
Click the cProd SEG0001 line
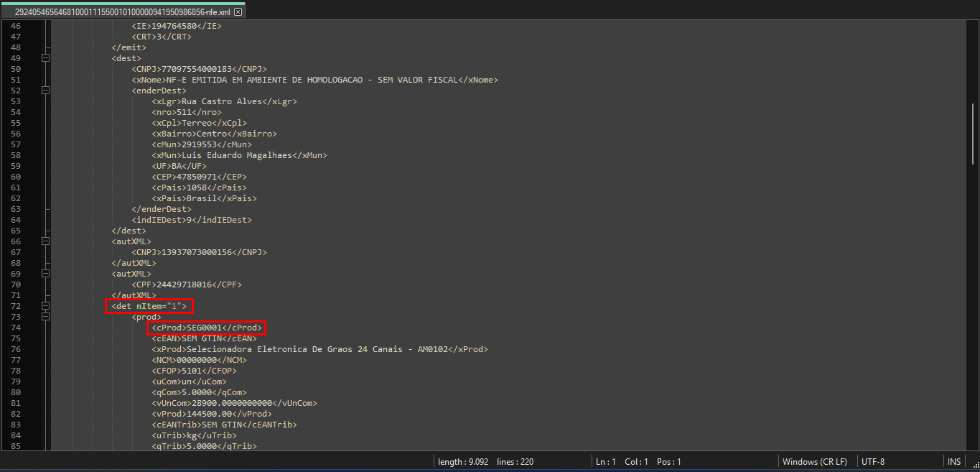click(x=207, y=328)
